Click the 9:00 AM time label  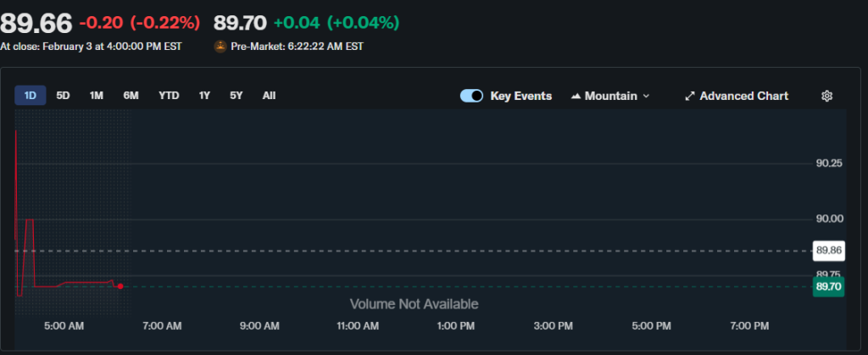259,326
